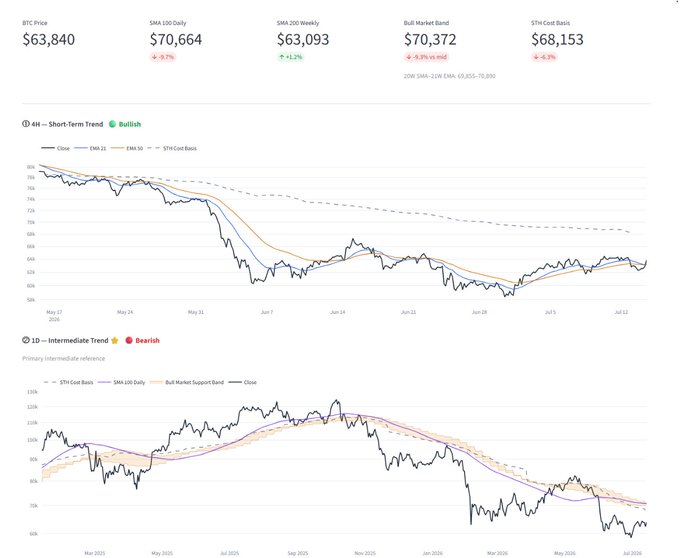
Task: Toggle the Close series in the 4H legend
Action: [x=56, y=148]
